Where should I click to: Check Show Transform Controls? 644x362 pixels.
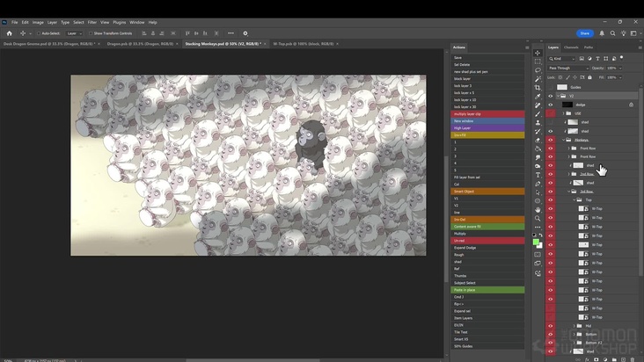coord(90,33)
